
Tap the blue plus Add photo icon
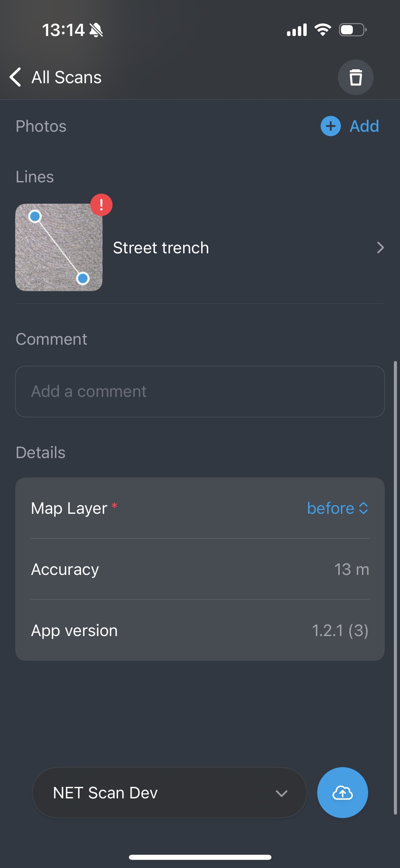pyautogui.click(x=330, y=126)
